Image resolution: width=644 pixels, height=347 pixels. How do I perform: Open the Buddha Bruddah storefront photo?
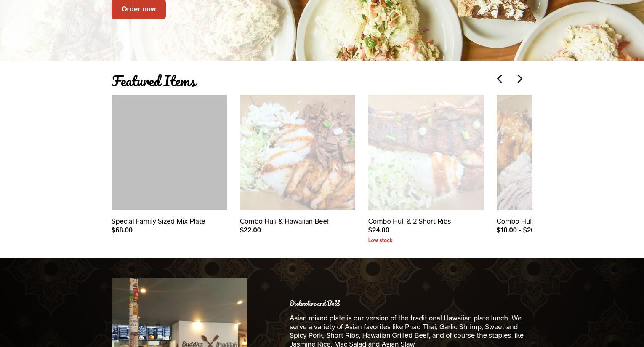tap(180, 312)
